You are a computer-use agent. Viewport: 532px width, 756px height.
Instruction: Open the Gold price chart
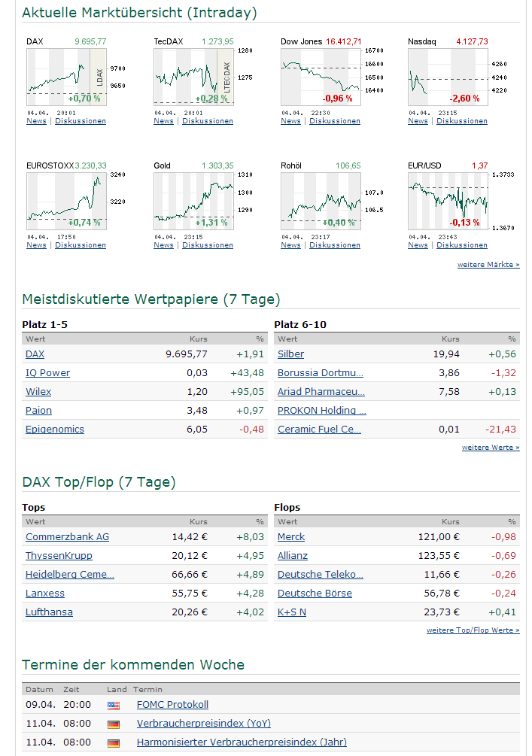[x=194, y=201]
